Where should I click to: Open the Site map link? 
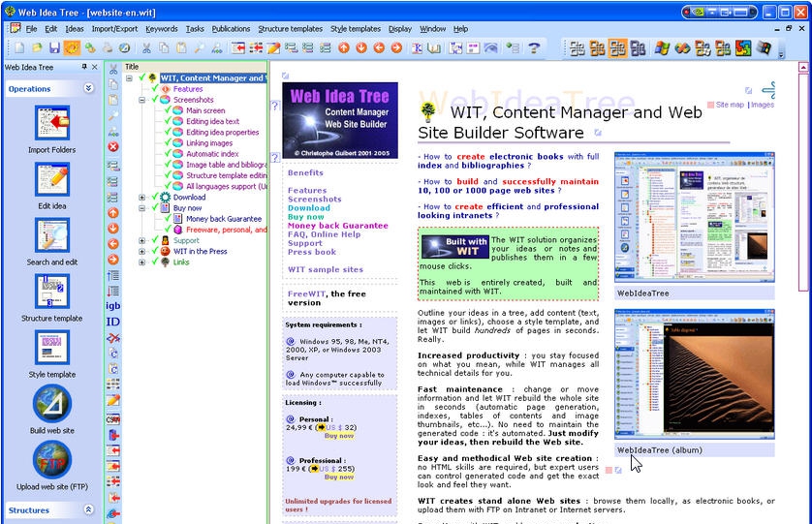click(x=730, y=105)
